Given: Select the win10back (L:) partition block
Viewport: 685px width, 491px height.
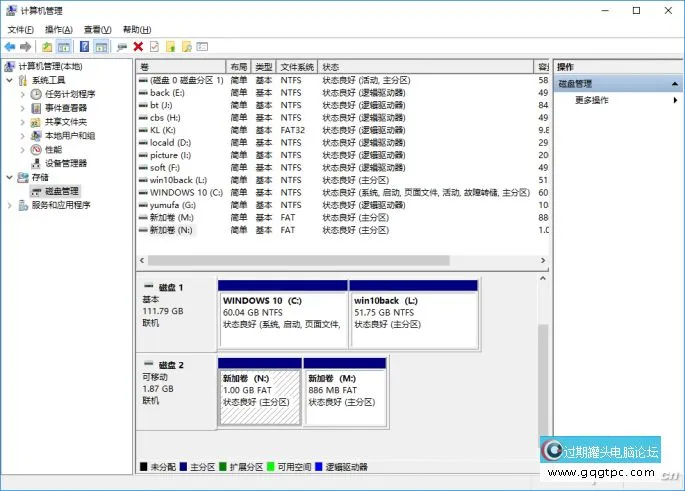Looking at the screenshot, I should pyautogui.click(x=414, y=315).
